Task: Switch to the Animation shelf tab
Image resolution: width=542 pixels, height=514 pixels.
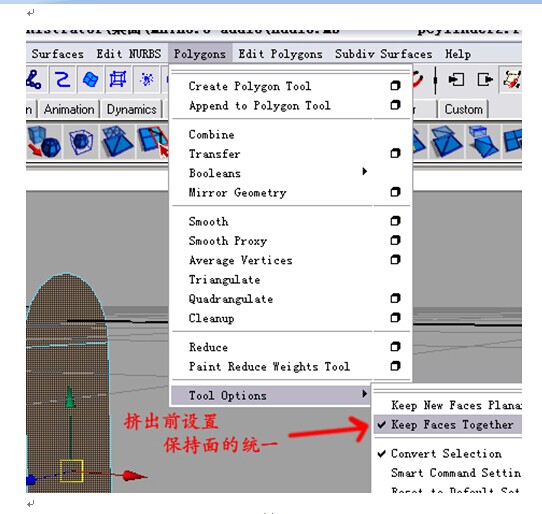Action: pos(69,110)
